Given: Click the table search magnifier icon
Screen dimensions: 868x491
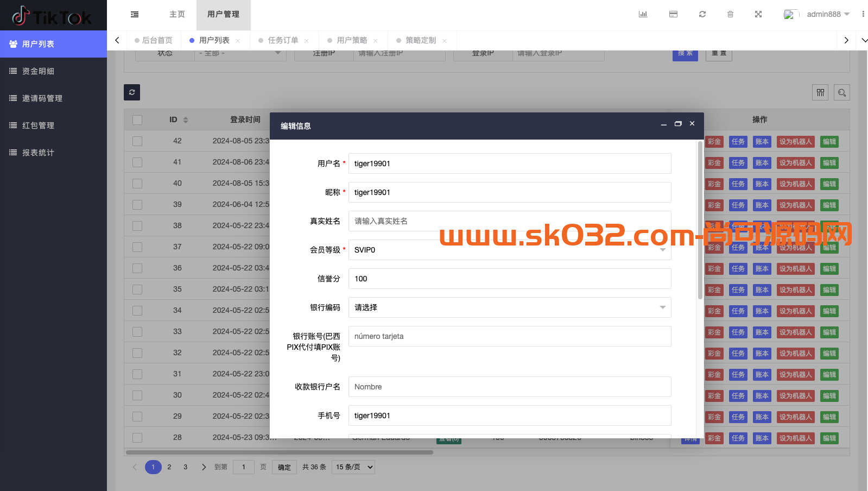Looking at the screenshot, I should coord(842,92).
